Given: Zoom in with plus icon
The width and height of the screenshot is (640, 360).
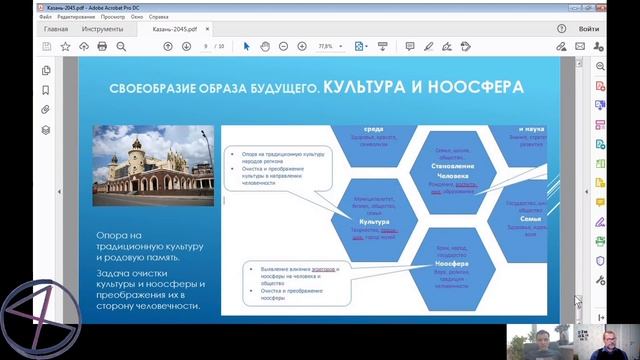Looking at the screenshot, I should 302,47.
